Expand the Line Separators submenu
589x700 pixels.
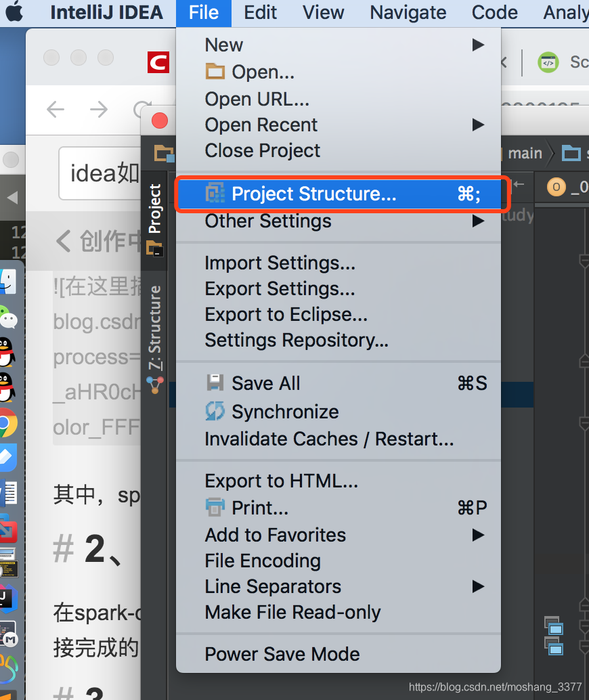tap(339, 587)
